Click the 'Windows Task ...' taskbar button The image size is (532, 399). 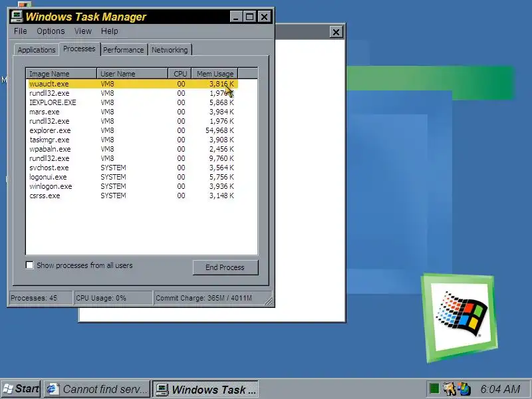pos(205,389)
